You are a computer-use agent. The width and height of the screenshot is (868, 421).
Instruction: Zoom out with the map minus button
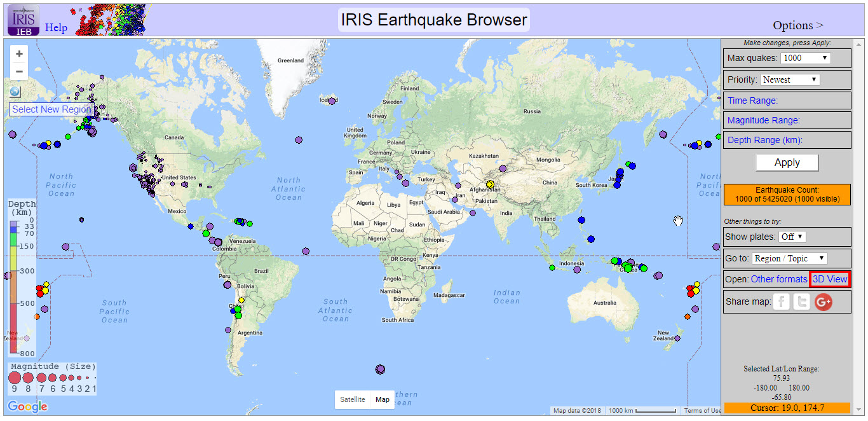point(20,71)
